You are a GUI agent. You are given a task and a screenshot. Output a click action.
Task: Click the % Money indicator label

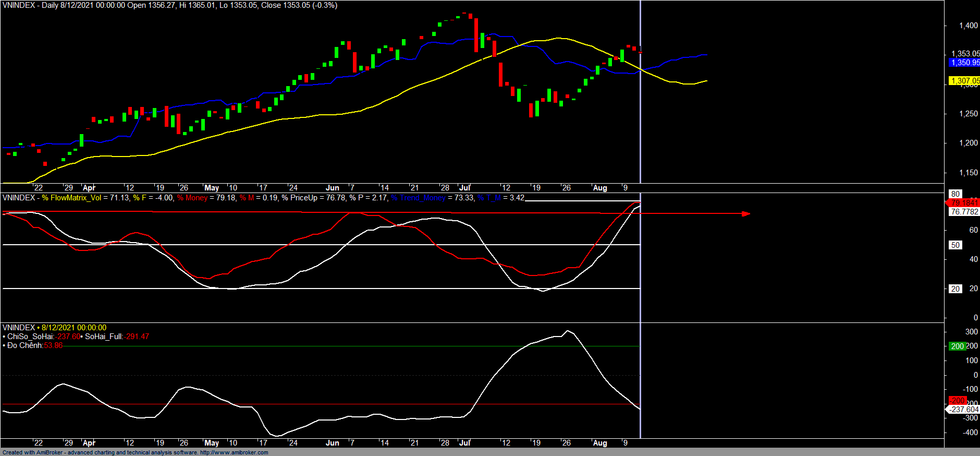click(192, 198)
